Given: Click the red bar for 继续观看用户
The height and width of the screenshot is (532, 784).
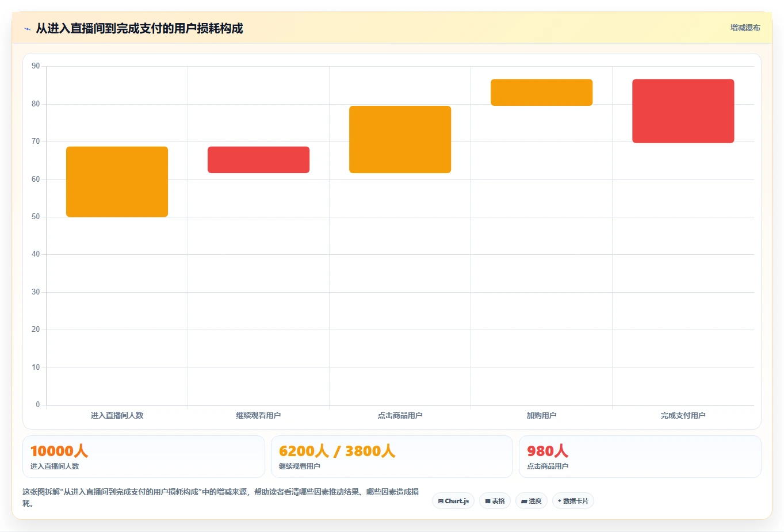Looking at the screenshot, I should [x=258, y=160].
